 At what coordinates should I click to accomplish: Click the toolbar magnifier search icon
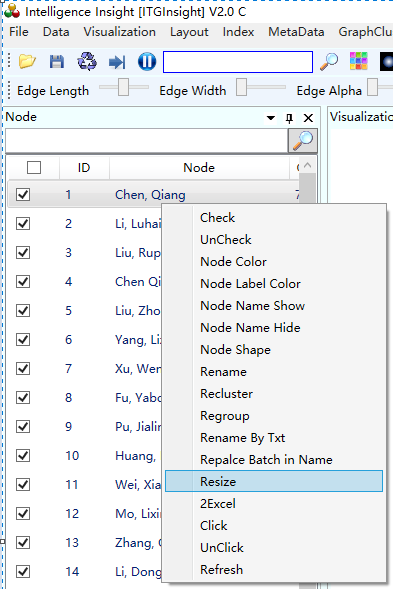click(x=329, y=62)
